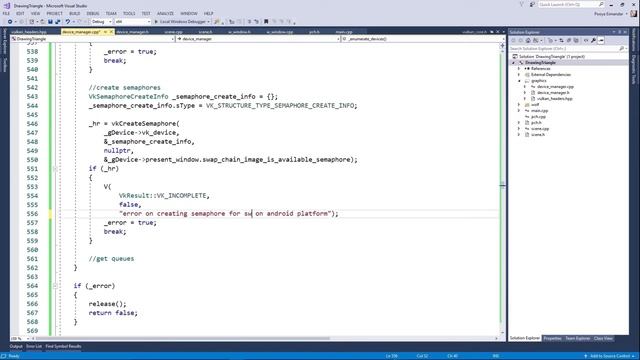Collapse the if (_hr) block at line 551
The image size is (640, 360).
(x=55, y=169)
